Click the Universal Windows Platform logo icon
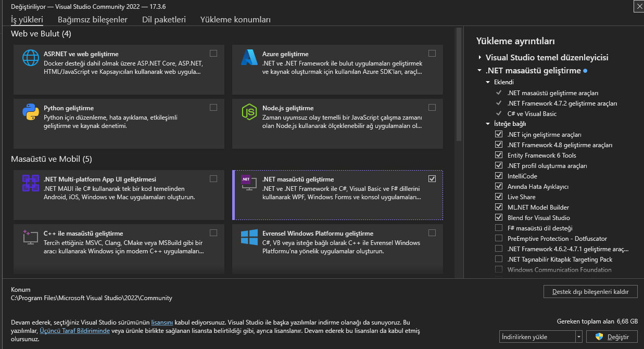This screenshot has height=349, width=644. click(x=249, y=237)
